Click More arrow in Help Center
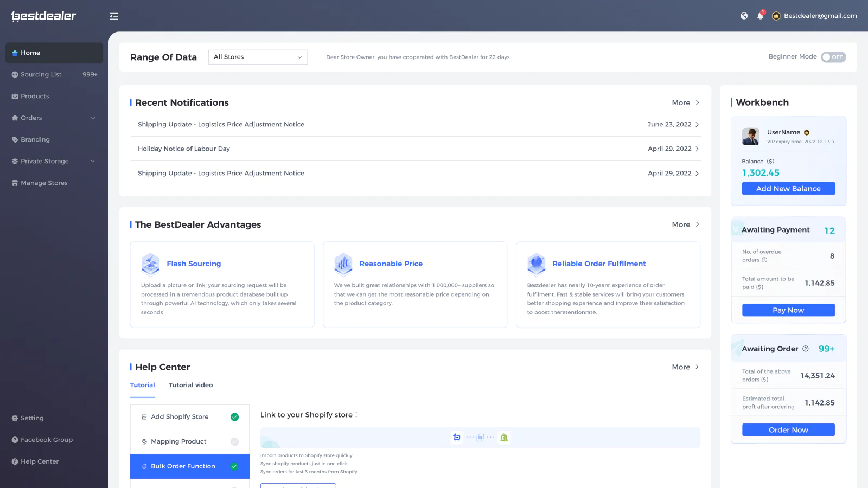The width and height of the screenshot is (868, 488). coord(697,367)
